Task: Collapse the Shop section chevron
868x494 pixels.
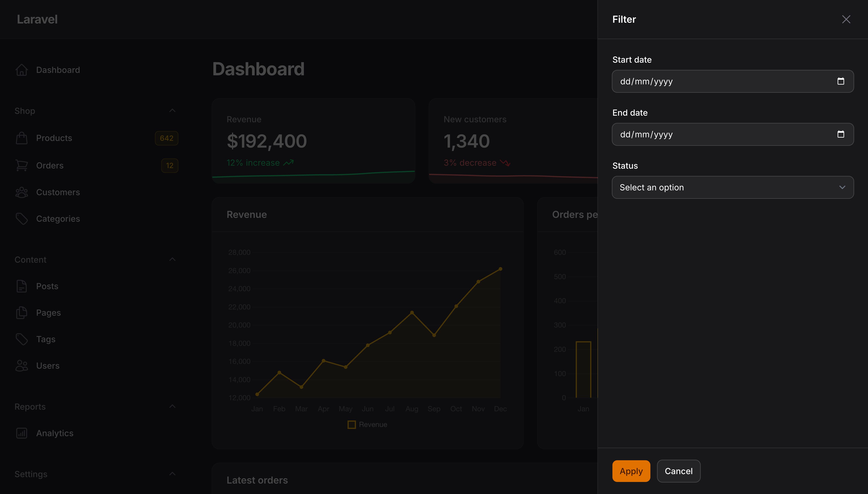Action: click(172, 111)
